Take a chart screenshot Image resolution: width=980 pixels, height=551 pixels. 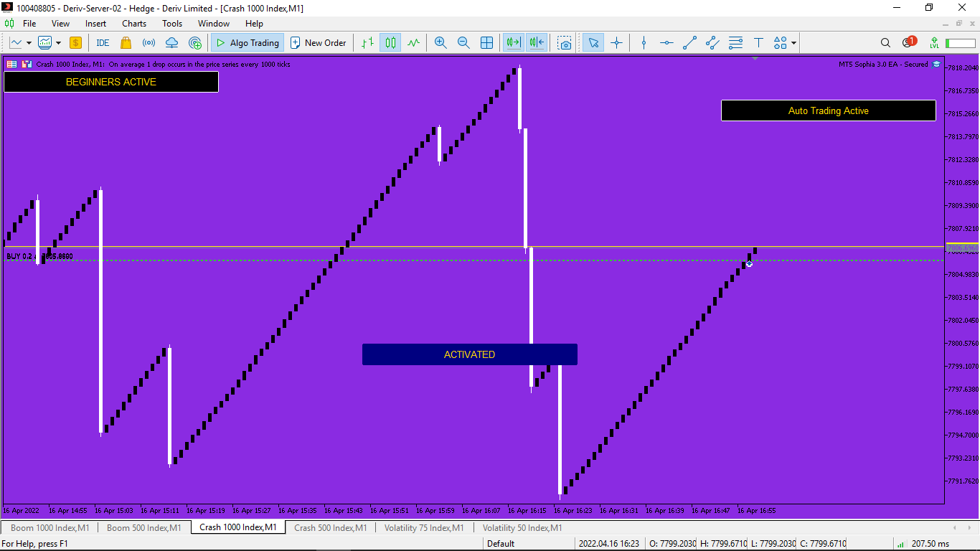pyautogui.click(x=565, y=43)
